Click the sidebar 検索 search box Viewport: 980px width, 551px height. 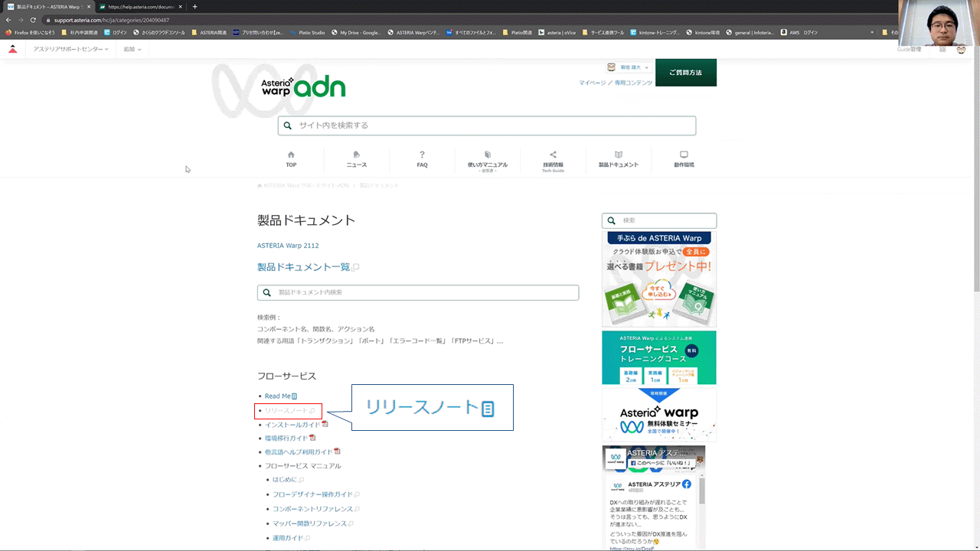(x=659, y=220)
